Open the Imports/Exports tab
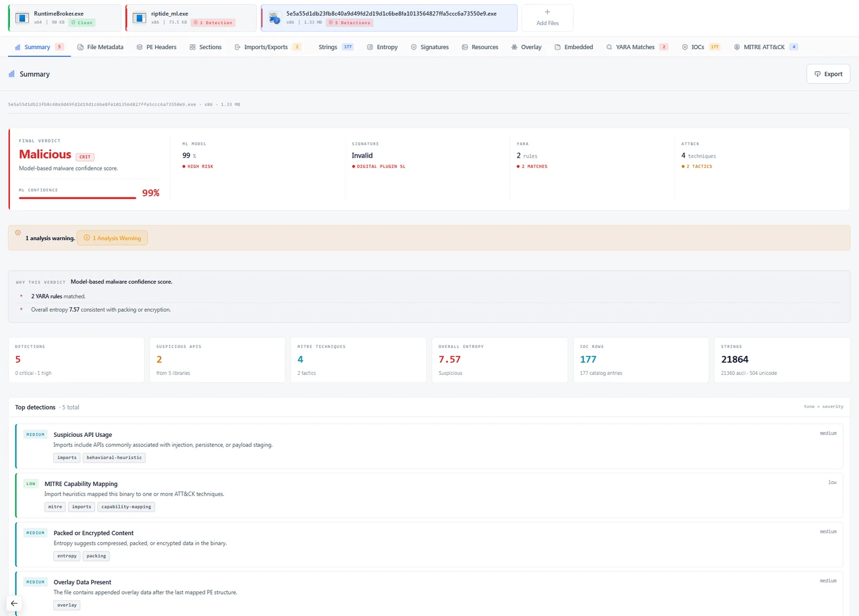Screen dimensions: 859x616 tap(268, 47)
